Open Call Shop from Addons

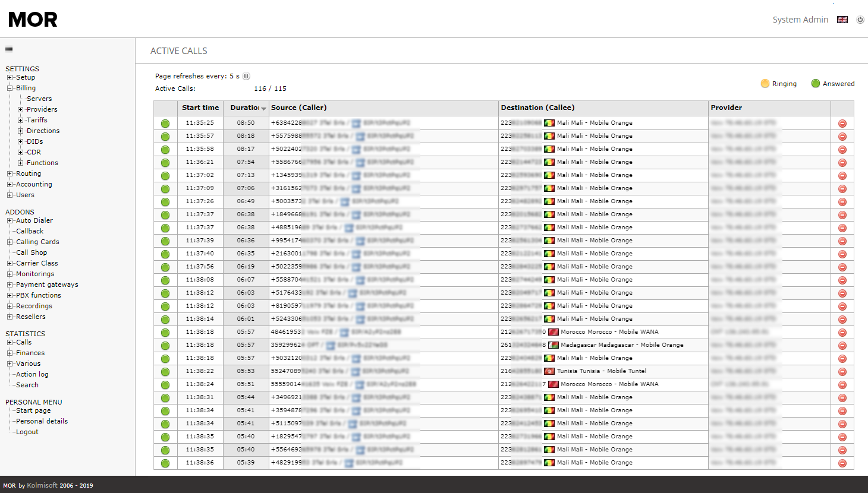tap(32, 252)
